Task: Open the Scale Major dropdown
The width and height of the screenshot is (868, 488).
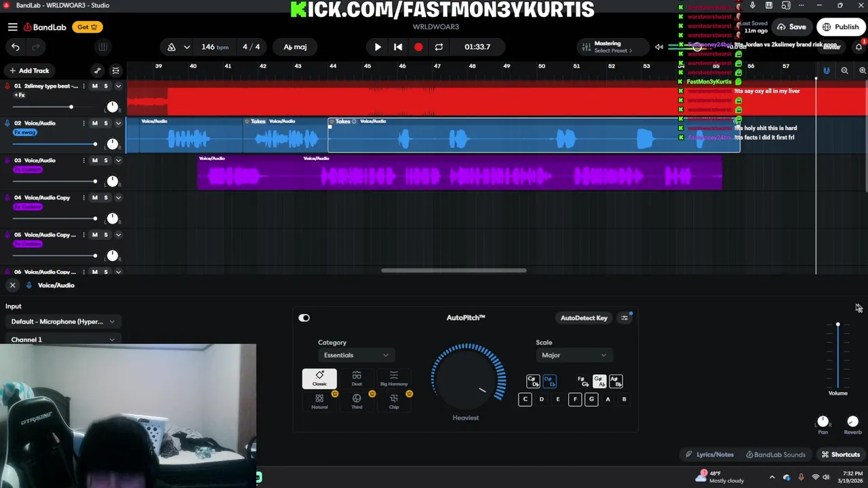Action: pyautogui.click(x=574, y=355)
